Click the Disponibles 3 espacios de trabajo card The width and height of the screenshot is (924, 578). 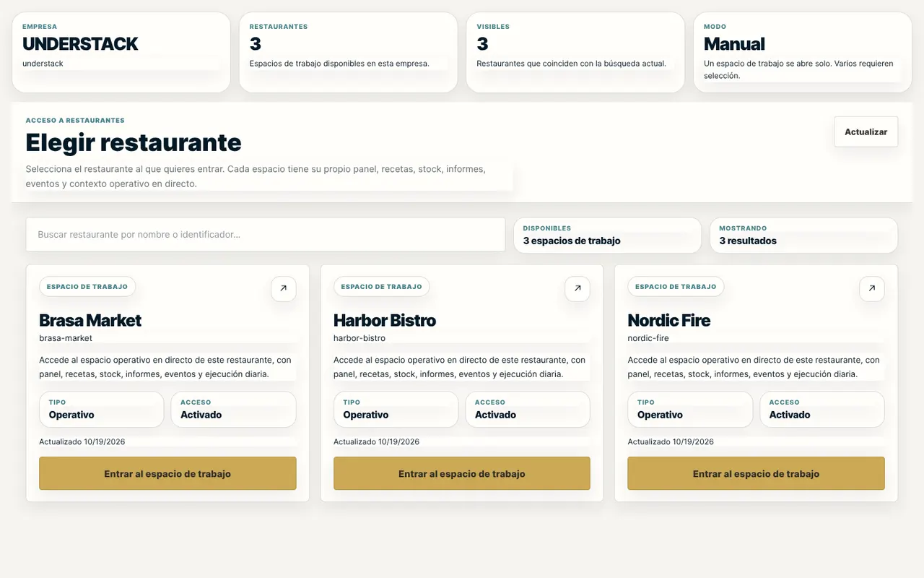click(x=608, y=235)
